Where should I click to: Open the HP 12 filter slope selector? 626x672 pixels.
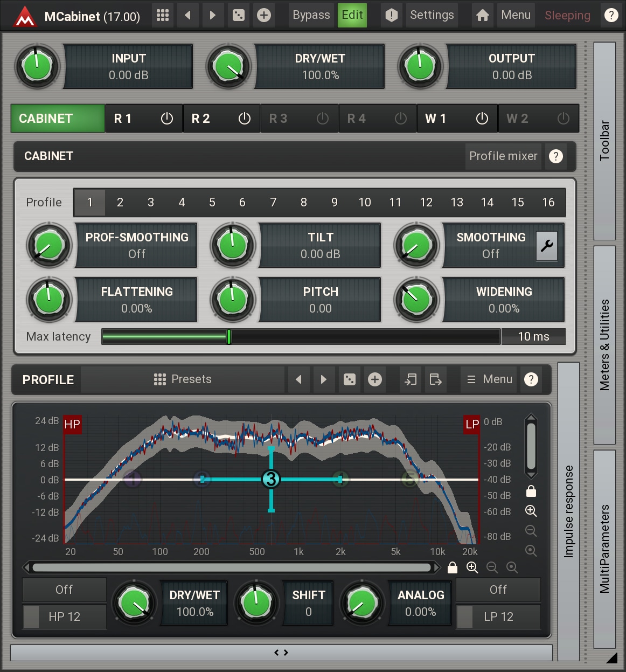pyautogui.click(x=64, y=616)
